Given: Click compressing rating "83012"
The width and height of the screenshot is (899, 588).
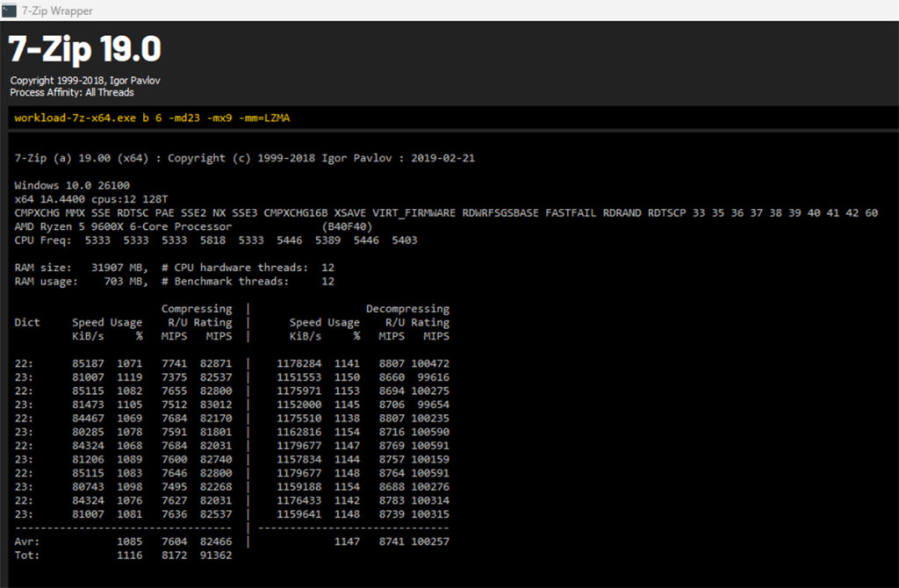Looking at the screenshot, I should pos(216,405).
